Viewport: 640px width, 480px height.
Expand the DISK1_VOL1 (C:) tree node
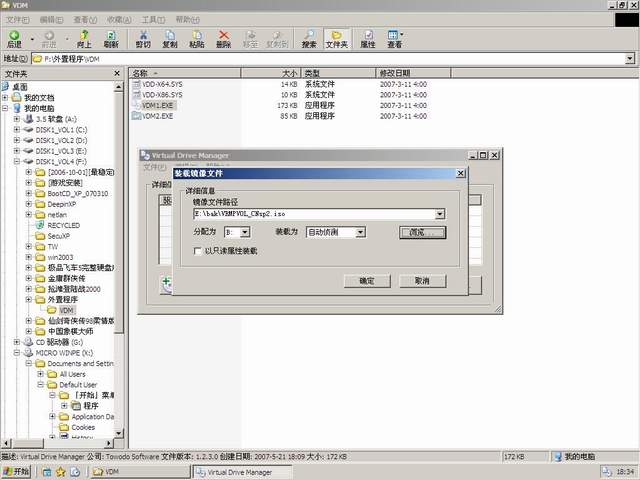click(x=18, y=129)
